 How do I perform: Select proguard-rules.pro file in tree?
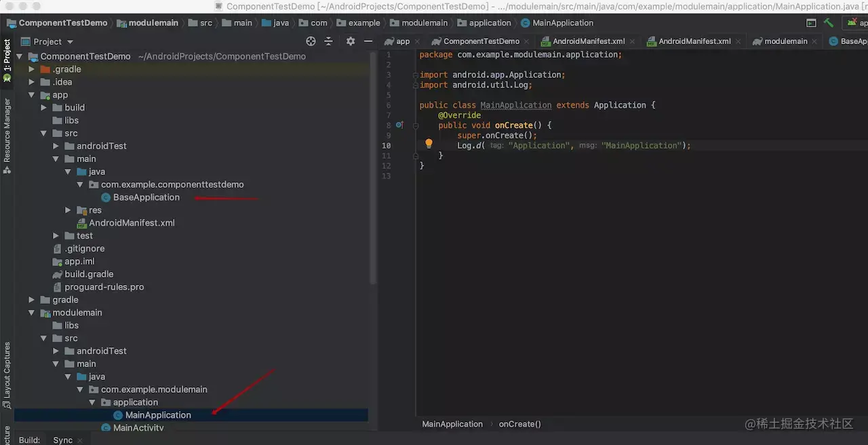(x=104, y=287)
